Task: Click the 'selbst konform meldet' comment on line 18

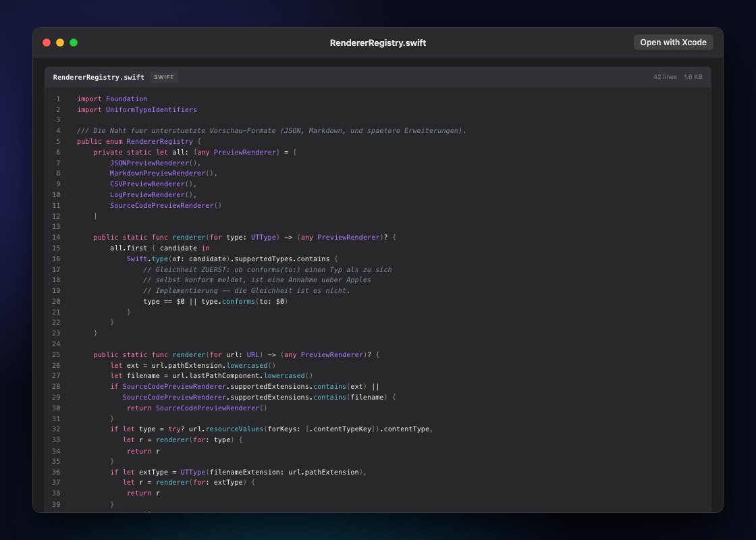Action: point(257,279)
